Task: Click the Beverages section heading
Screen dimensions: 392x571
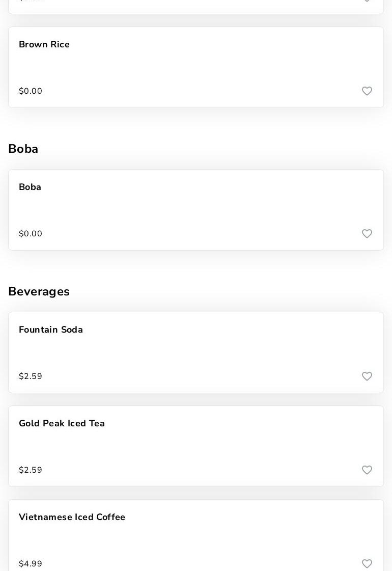Action: (x=39, y=292)
